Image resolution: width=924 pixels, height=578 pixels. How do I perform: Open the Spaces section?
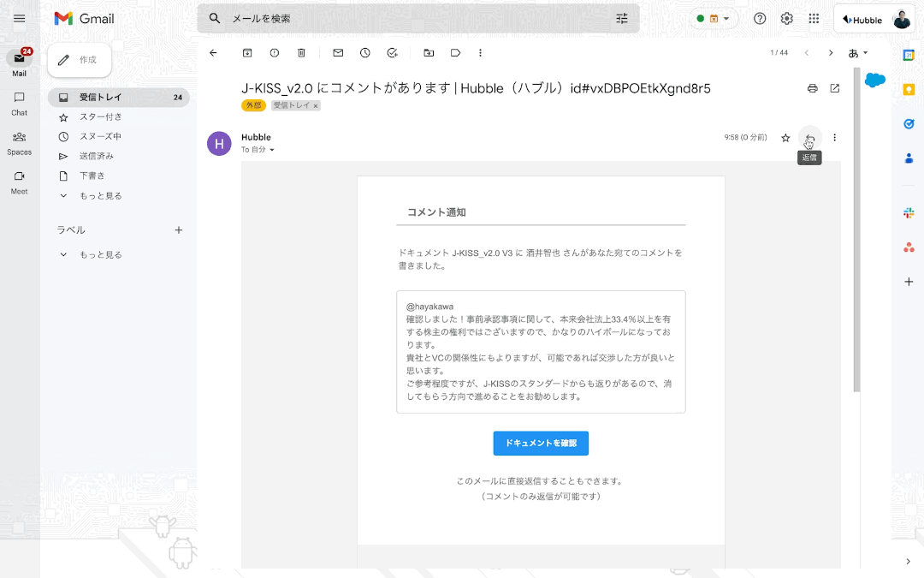coord(20,143)
